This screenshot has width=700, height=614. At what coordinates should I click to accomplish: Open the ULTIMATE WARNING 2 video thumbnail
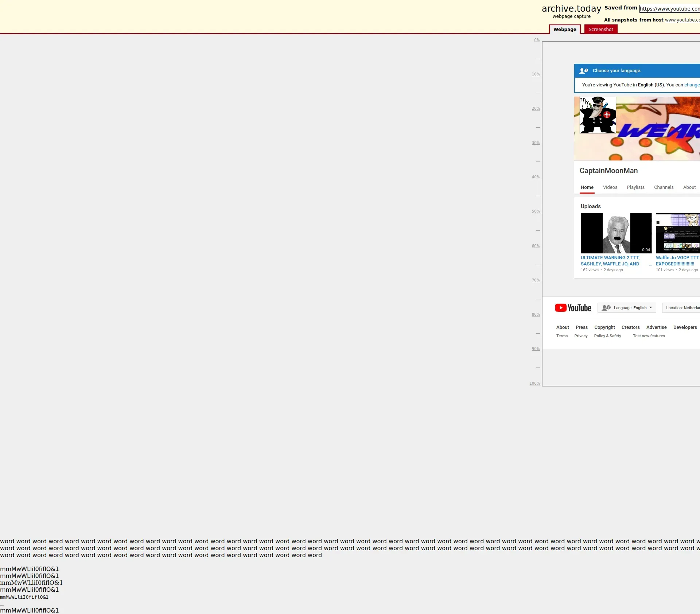click(616, 233)
